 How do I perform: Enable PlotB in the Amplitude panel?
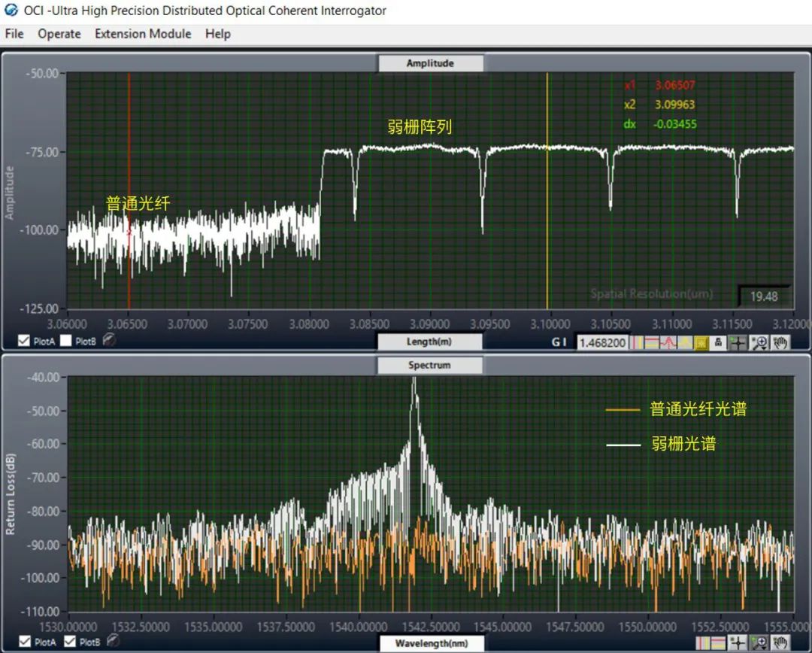point(66,341)
